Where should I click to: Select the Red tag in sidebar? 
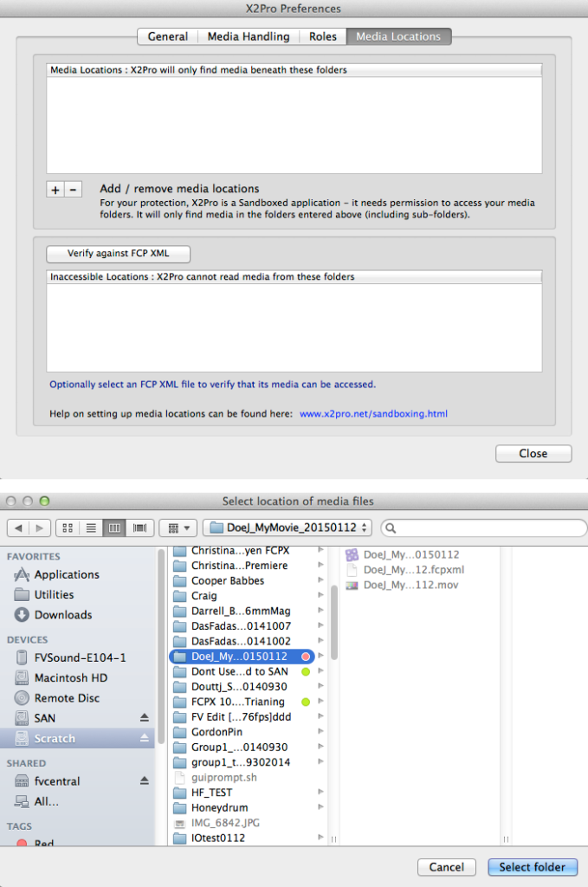pos(43,842)
